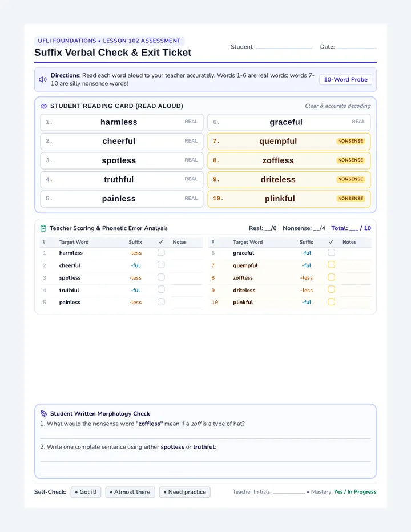Click the Suffix Verbal Check & Exit Ticket title
Viewport: 411px width, 532px height.
pyautogui.click(x=112, y=53)
